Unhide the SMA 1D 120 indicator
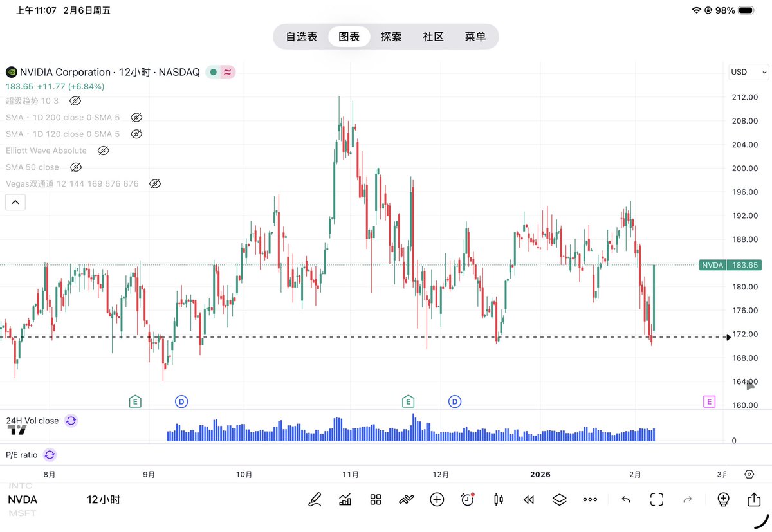Viewport: 772px width, 532px height. coord(136,134)
